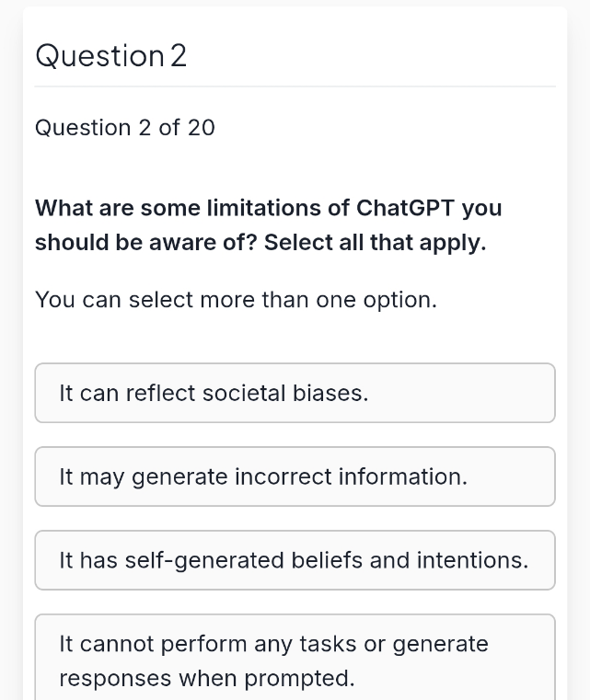Tick 'It has self-generated beliefs and intentions'

tap(295, 560)
